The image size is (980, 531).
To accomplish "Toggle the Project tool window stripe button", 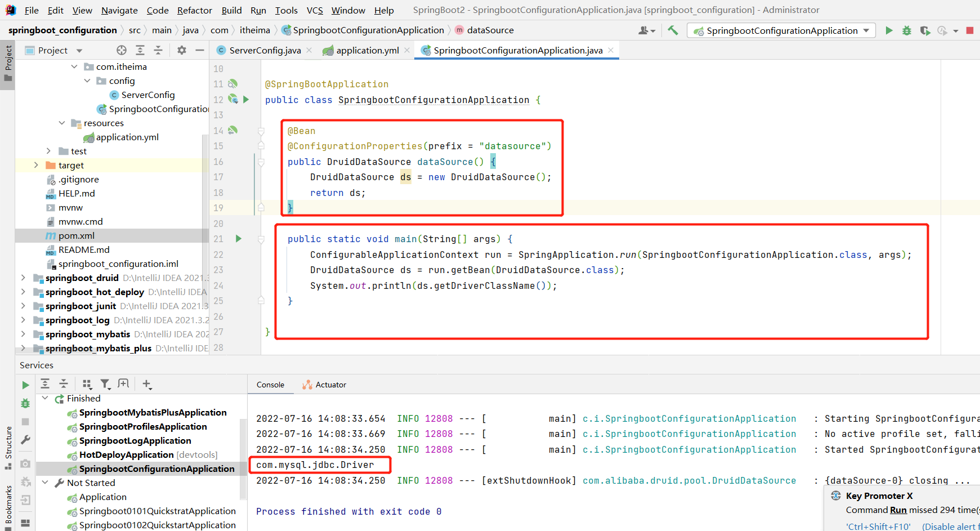I will [x=8, y=64].
